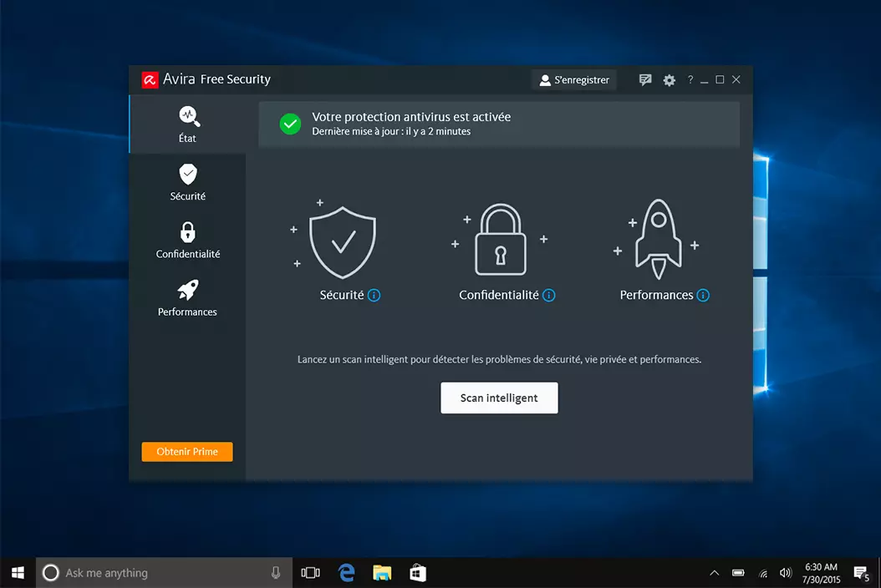Click the orange Obtenir Prime button
The image size is (881, 588).
pyautogui.click(x=187, y=452)
